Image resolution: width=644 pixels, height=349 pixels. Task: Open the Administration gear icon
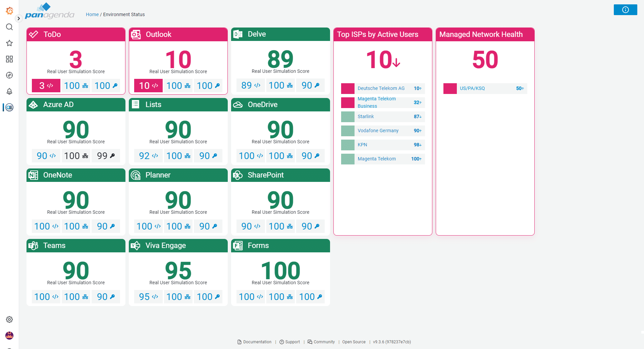[x=9, y=319]
